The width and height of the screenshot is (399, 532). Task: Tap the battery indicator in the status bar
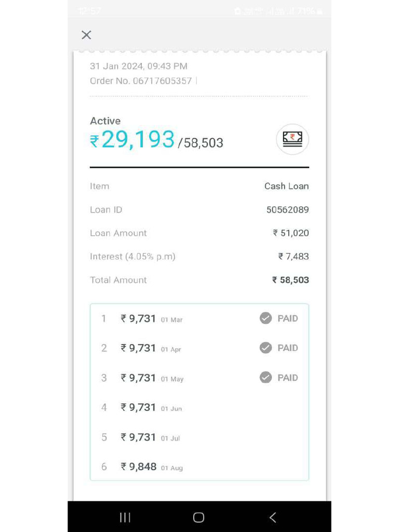(319, 11)
